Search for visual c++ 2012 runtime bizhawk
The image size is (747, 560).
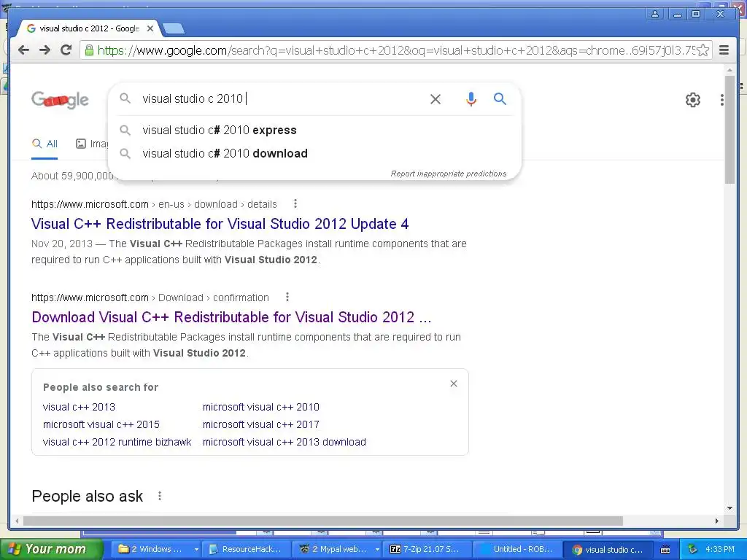point(117,442)
